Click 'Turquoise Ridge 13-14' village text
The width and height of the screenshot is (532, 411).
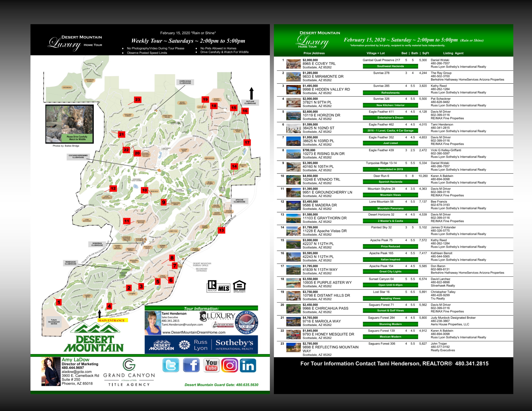click(x=381, y=163)
